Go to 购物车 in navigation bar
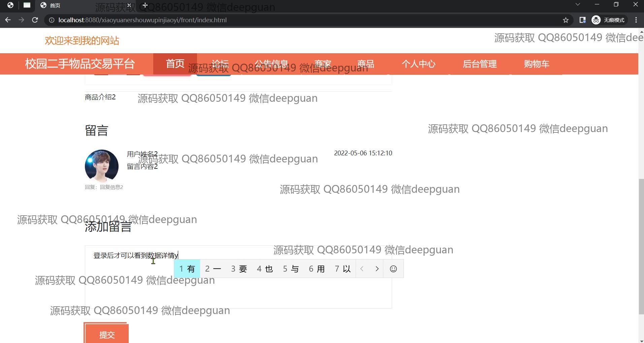Image resolution: width=644 pixels, height=343 pixels. coord(536,64)
